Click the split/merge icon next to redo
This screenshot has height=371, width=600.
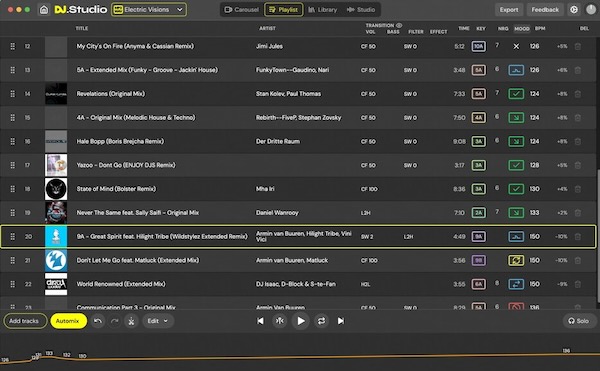pos(131,321)
